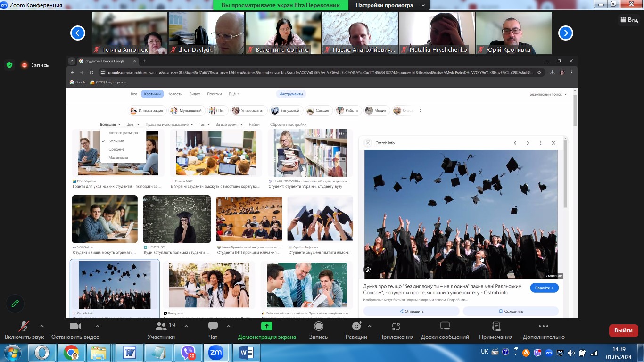Switch to the Видео tab

coord(195,94)
